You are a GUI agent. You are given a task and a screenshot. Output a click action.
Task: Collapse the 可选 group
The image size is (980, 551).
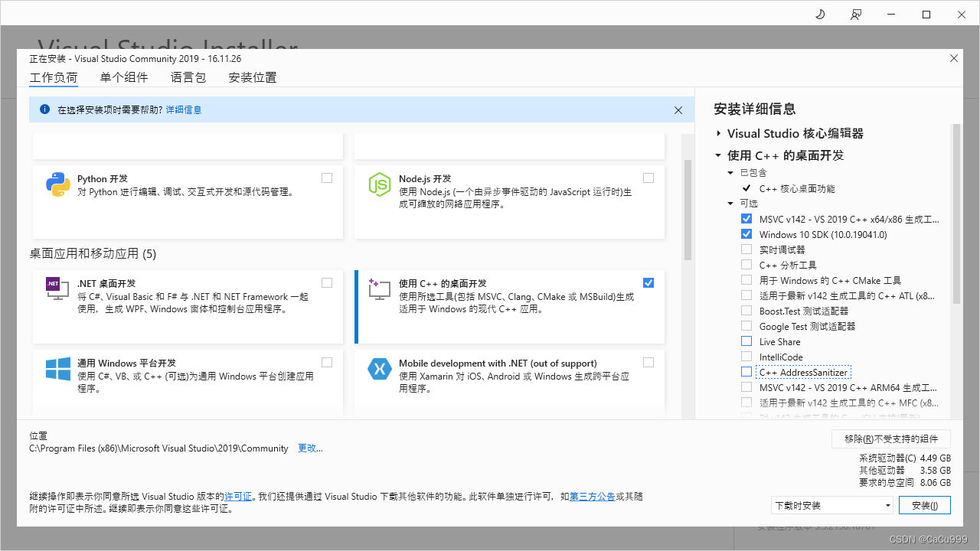(730, 204)
